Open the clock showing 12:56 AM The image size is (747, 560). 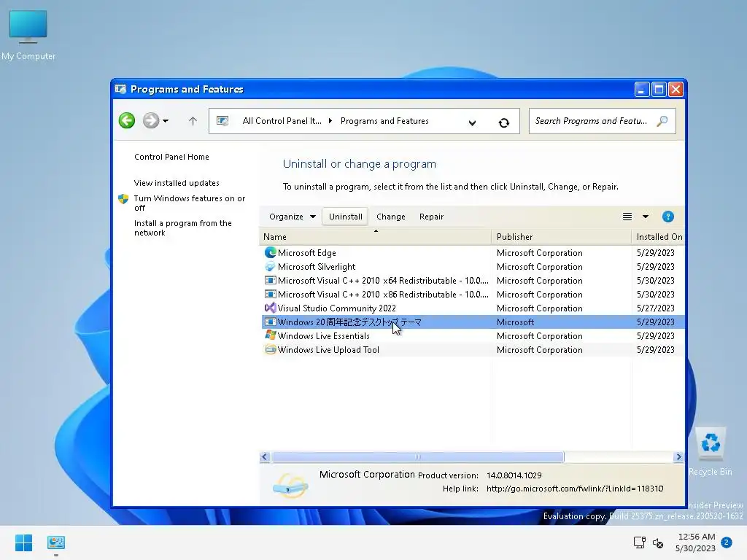(695, 542)
